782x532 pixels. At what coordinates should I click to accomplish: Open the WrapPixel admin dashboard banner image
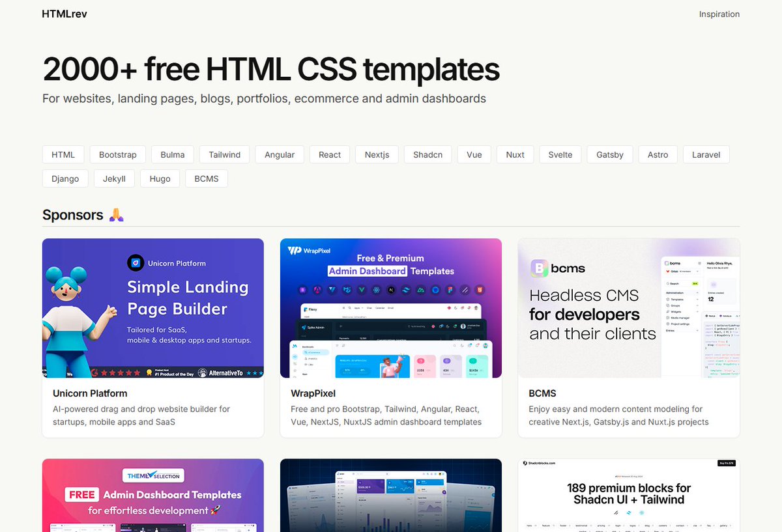tap(391, 308)
